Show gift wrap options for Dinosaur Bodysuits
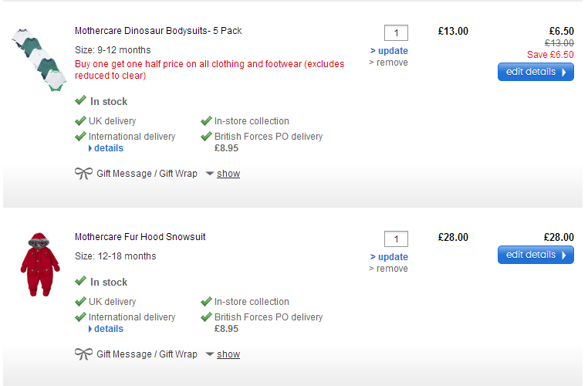The width and height of the screenshot is (588, 386). [228, 174]
